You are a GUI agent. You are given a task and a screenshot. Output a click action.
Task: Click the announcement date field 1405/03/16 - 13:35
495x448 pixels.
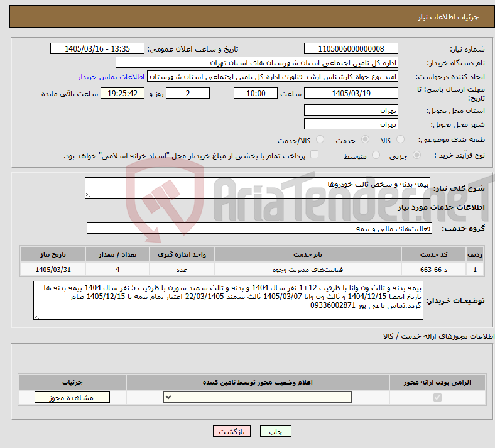click(97, 48)
